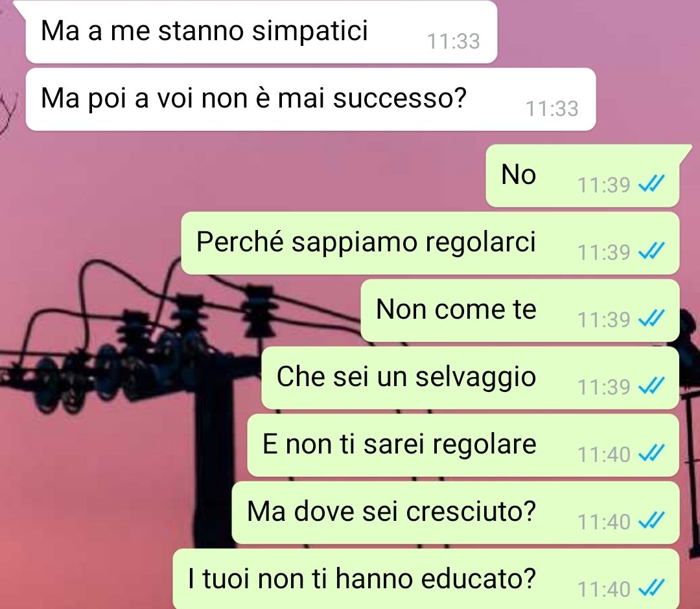Select the 'Perché sappiamo regolarci' message
Image resolution: width=700 pixels, height=609 pixels.
tap(430, 243)
